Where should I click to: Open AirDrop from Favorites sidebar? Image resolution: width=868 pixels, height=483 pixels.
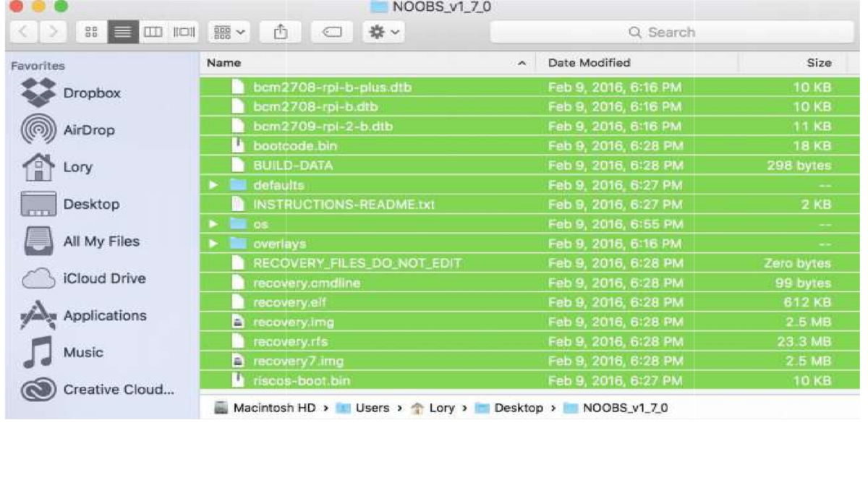[x=88, y=130]
